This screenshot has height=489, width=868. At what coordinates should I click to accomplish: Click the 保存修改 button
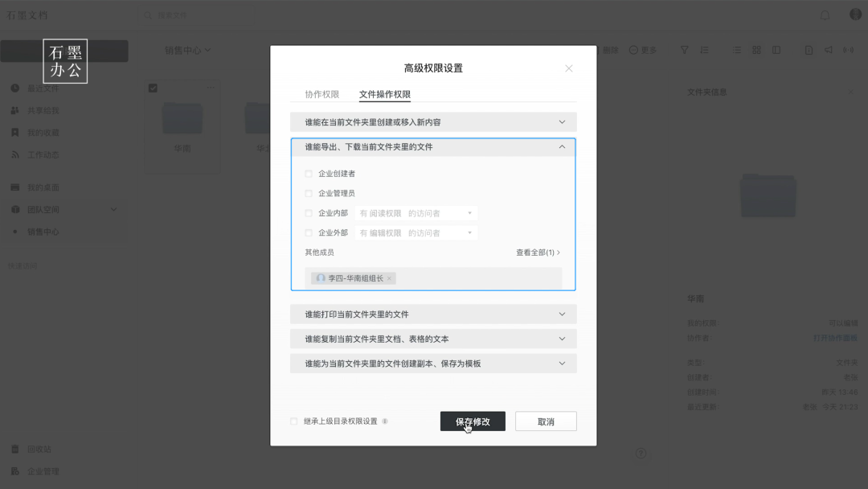click(473, 421)
